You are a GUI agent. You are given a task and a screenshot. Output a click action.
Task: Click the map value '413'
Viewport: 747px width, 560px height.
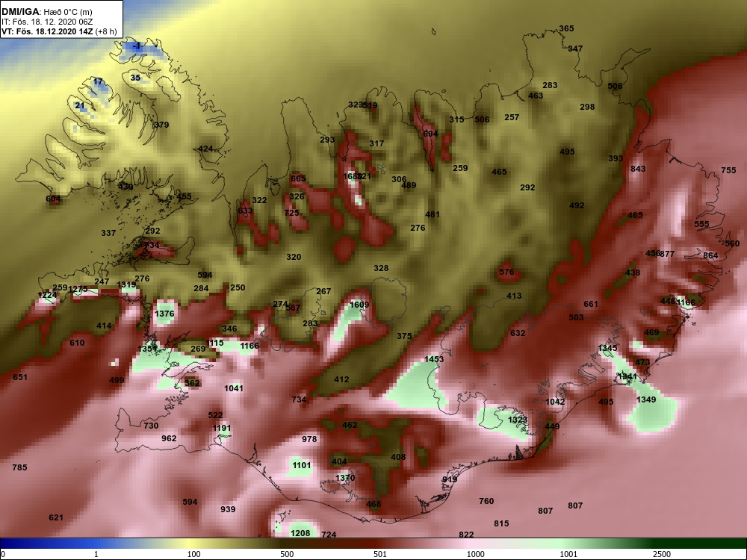(514, 296)
